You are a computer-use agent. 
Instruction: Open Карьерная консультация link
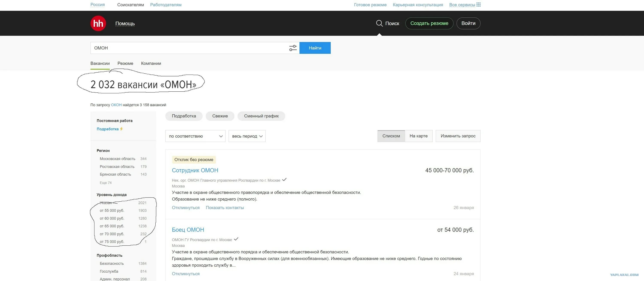418,5
